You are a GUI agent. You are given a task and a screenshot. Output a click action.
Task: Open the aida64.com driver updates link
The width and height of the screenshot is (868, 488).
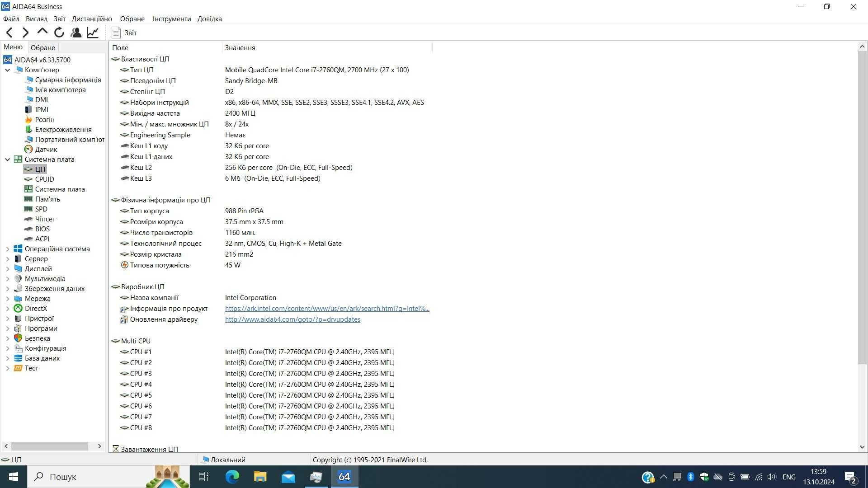tap(292, 319)
